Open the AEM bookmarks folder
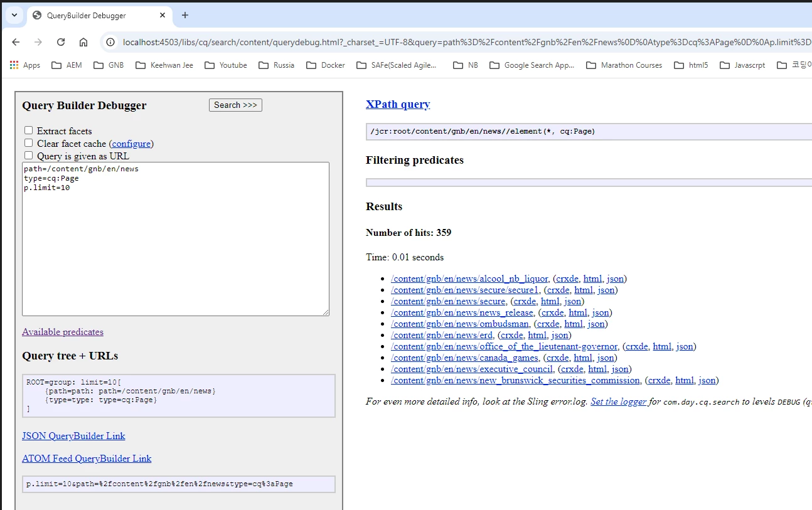Screen dimensions: 812x510 click(67, 65)
